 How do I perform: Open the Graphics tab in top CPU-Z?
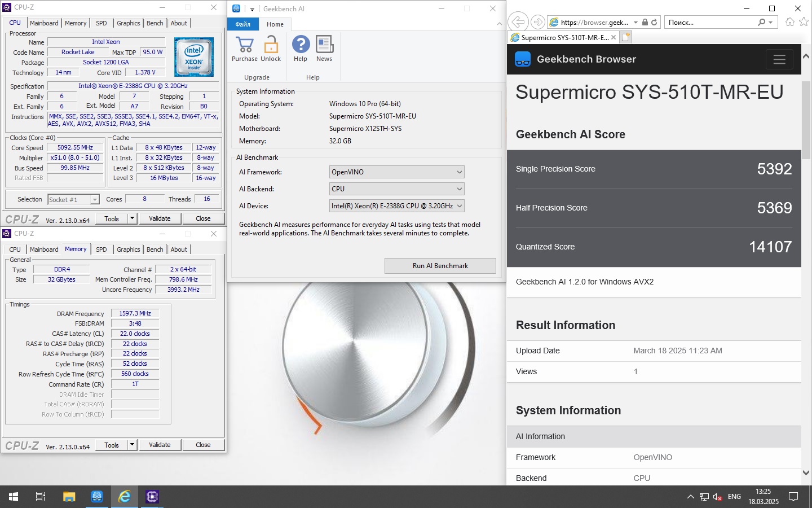[129, 23]
